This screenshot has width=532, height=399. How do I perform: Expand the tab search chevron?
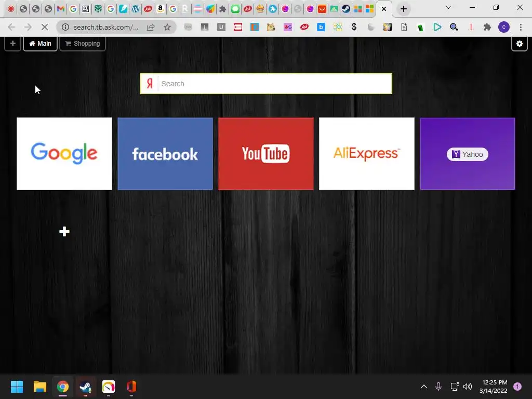click(x=448, y=7)
